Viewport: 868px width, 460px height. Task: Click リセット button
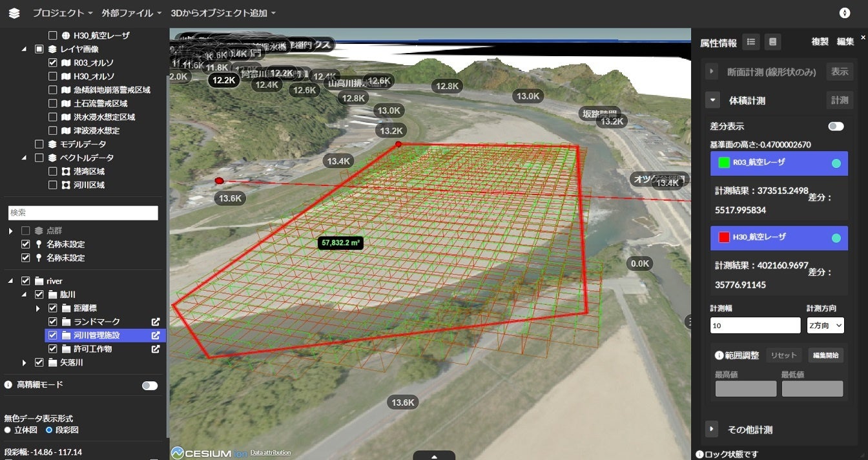pyautogui.click(x=784, y=355)
